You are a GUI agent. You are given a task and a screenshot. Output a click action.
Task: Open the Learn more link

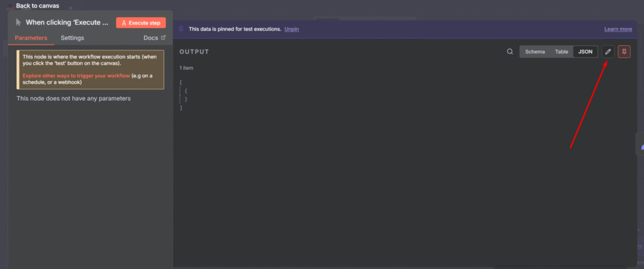(x=618, y=29)
